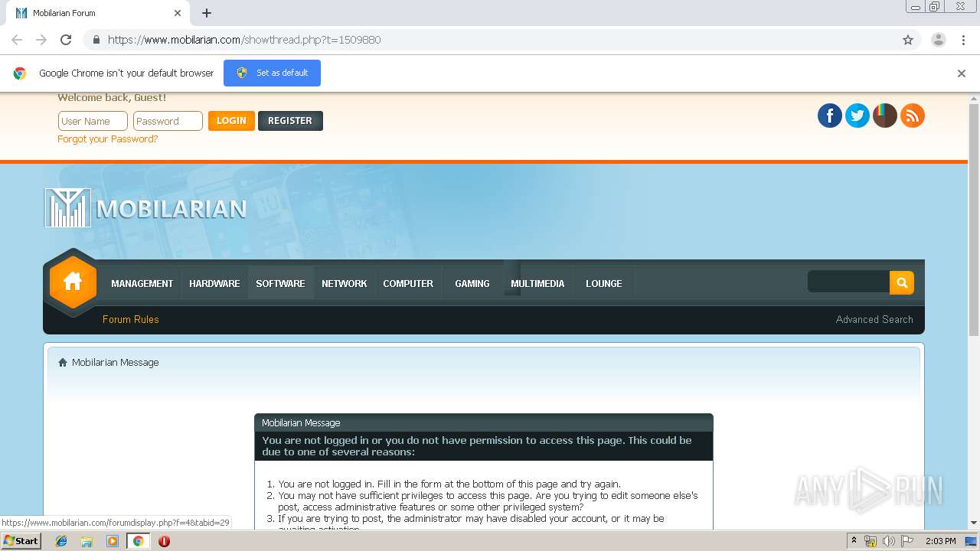
Task: Open the COMPUTER forum menu
Action: (408, 283)
